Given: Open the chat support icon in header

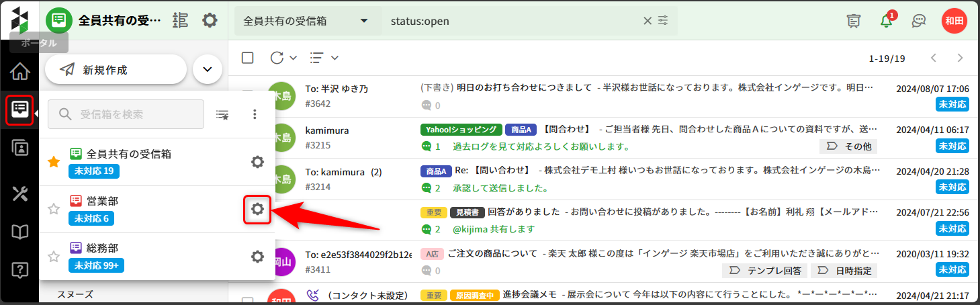Looking at the screenshot, I should pyautogui.click(x=919, y=21).
